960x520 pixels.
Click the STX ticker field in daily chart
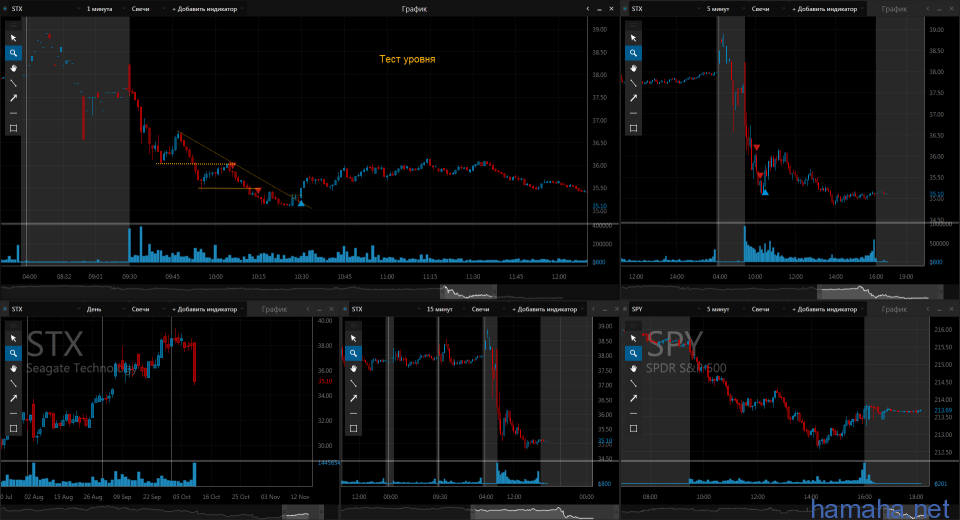coord(43,309)
